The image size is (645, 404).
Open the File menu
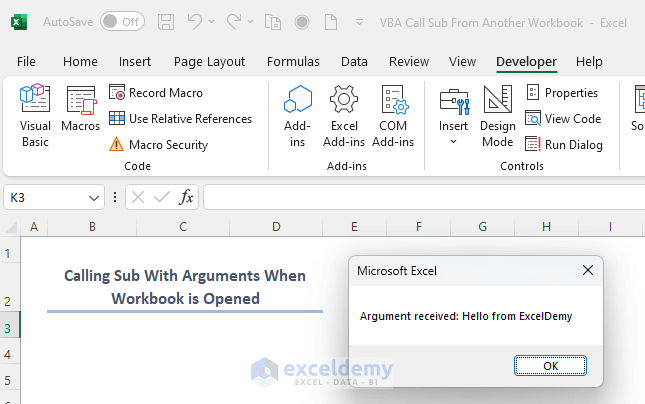tap(26, 62)
